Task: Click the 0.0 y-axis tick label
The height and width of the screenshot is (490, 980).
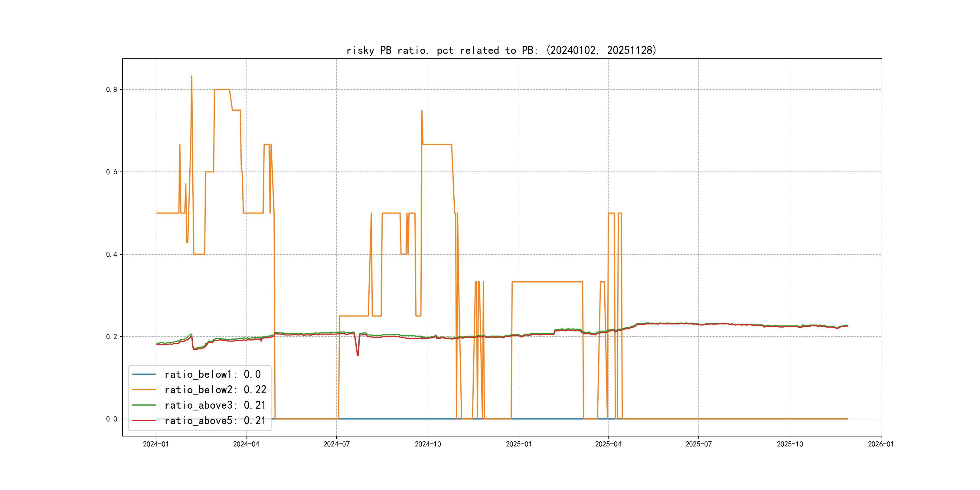Action: (112, 419)
